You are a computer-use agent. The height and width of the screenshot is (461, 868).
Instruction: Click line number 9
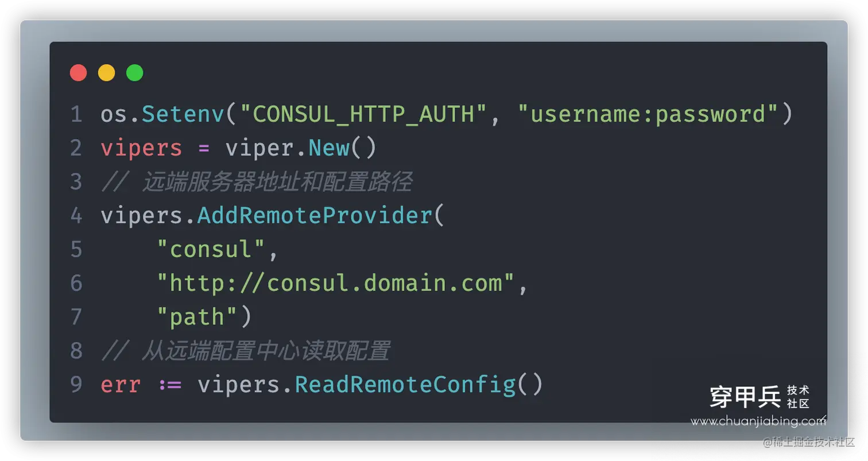tap(77, 385)
